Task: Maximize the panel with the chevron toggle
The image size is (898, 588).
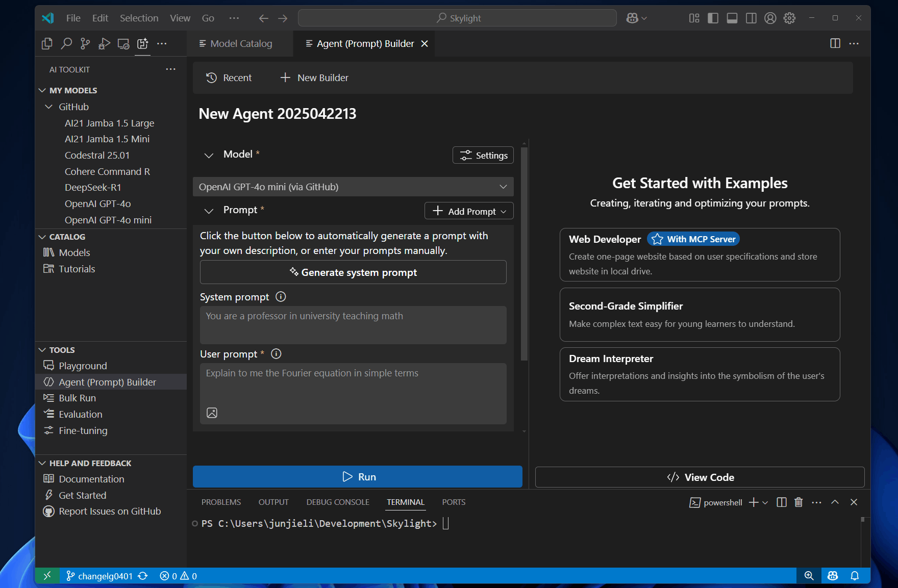Action: (835, 502)
